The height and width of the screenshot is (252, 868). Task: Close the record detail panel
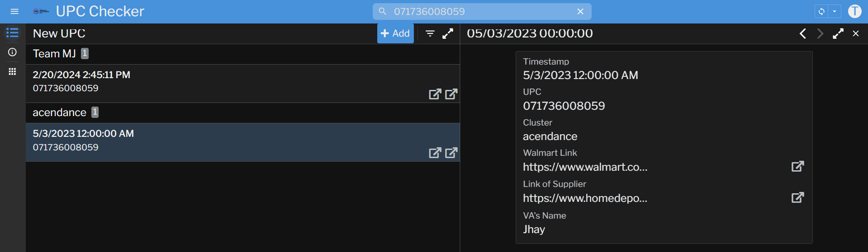tap(856, 33)
